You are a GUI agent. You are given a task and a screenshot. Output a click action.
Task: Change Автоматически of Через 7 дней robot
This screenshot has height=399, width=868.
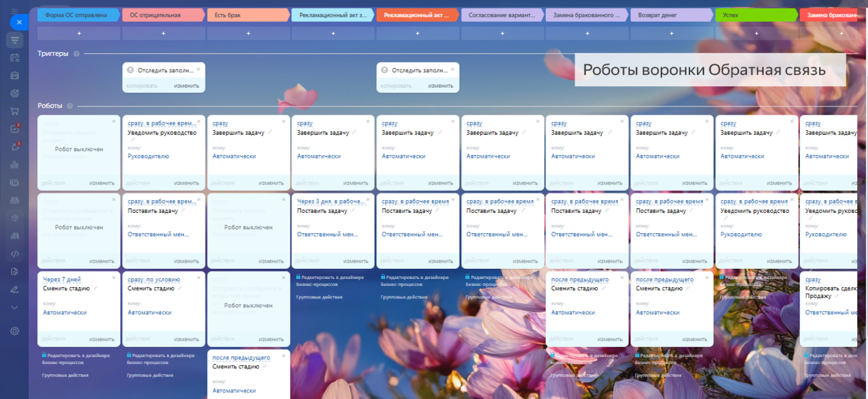coord(65,313)
